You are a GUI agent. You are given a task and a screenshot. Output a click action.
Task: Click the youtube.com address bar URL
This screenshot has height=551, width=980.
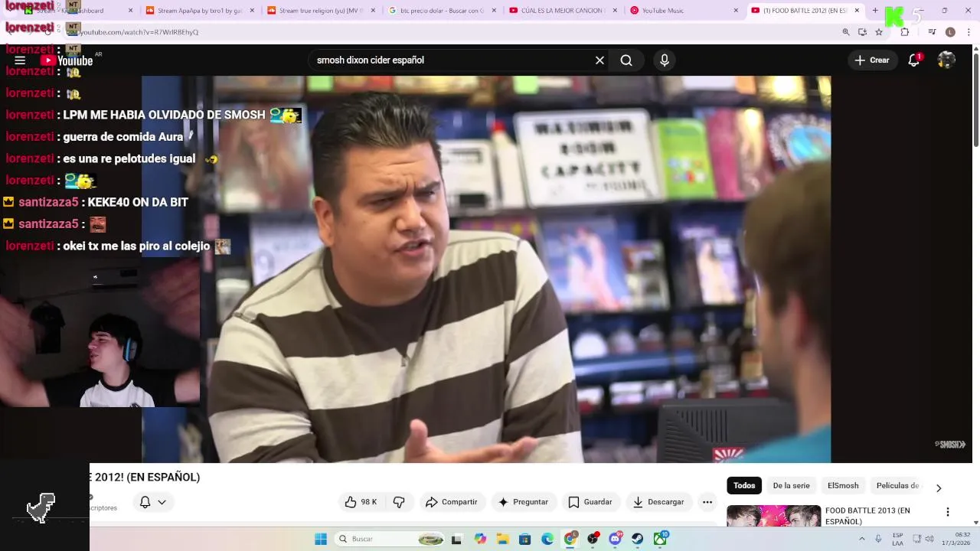click(139, 32)
